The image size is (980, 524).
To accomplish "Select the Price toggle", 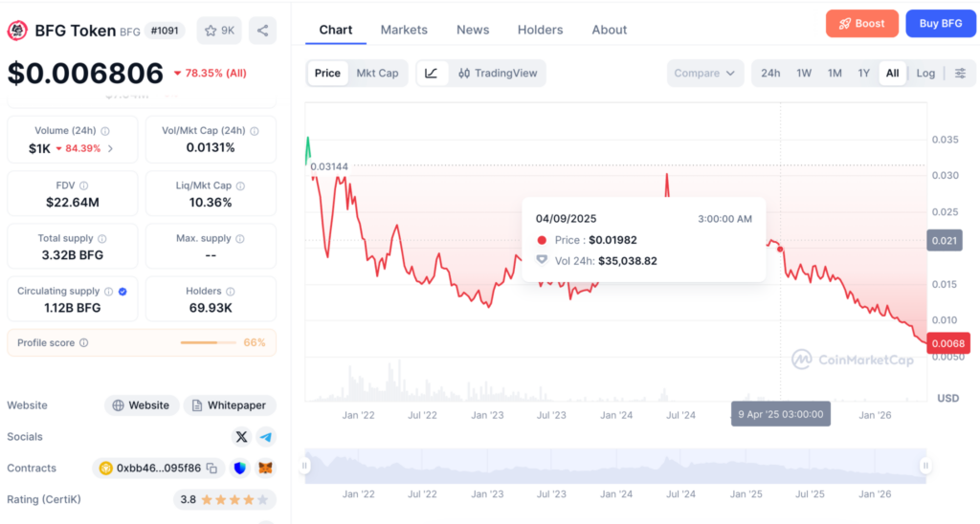I will [x=327, y=73].
